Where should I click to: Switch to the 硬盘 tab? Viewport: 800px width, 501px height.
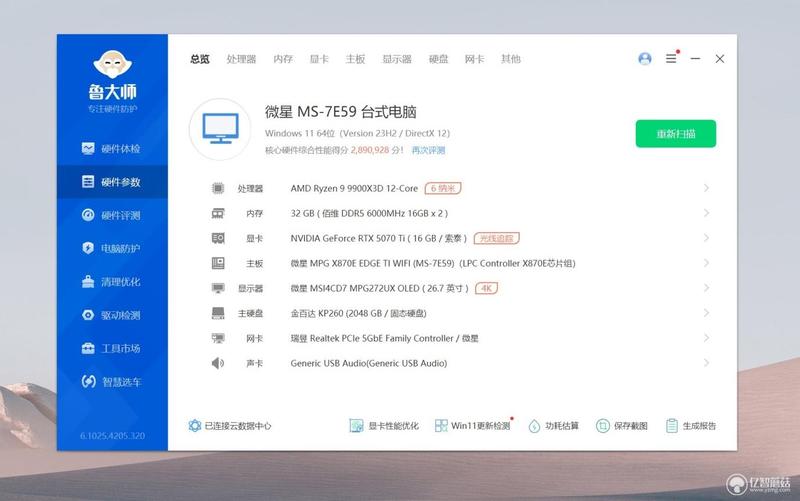pos(438,59)
